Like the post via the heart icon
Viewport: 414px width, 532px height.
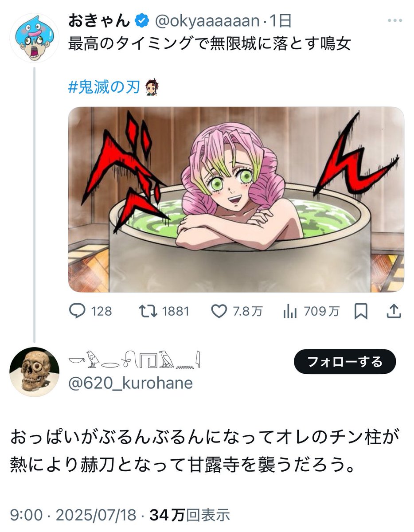coord(219,312)
